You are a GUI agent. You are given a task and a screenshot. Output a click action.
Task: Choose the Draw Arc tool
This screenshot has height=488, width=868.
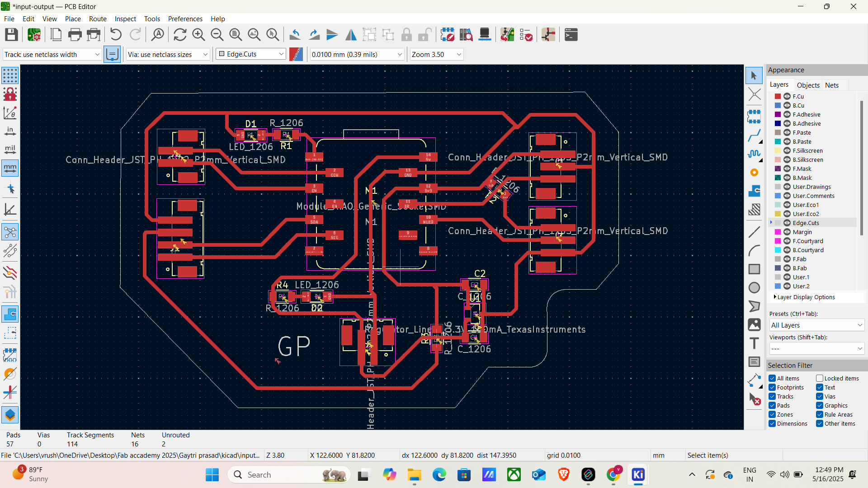(x=754, y=250)
